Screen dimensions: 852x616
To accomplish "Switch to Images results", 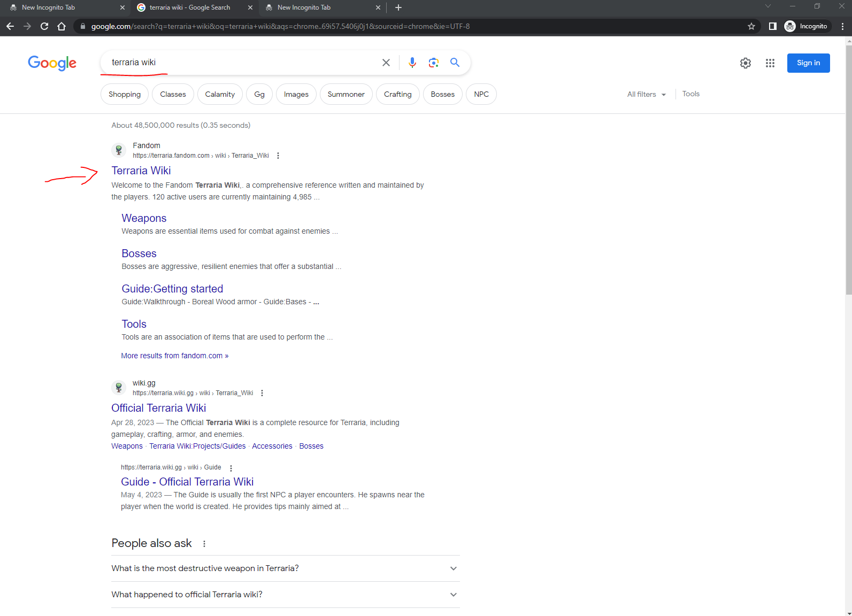I will click(x=296, y=94).
